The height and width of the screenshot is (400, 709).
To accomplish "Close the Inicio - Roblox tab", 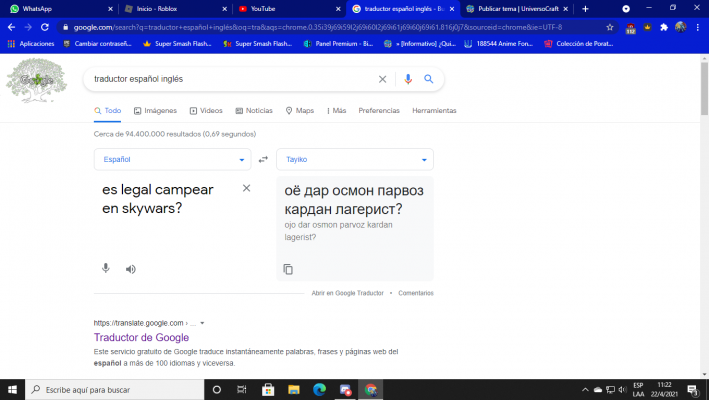I will (225, 9).
